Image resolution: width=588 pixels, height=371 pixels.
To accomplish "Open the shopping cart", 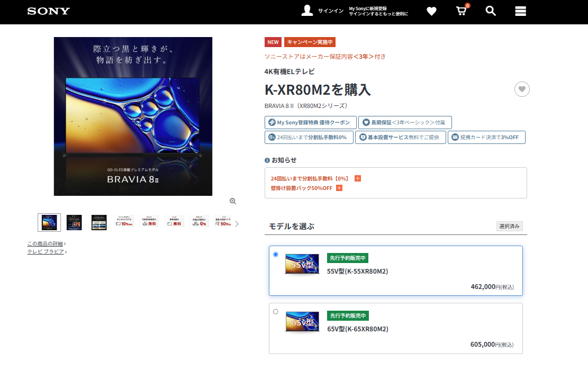I will tap(462, 11).
